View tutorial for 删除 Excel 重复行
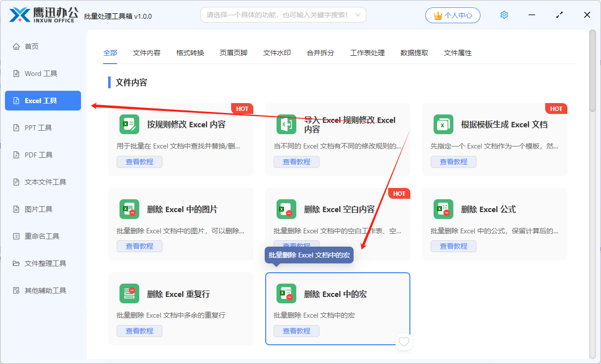This screenshot has width=601, height=364. click(x=139, y=331)
